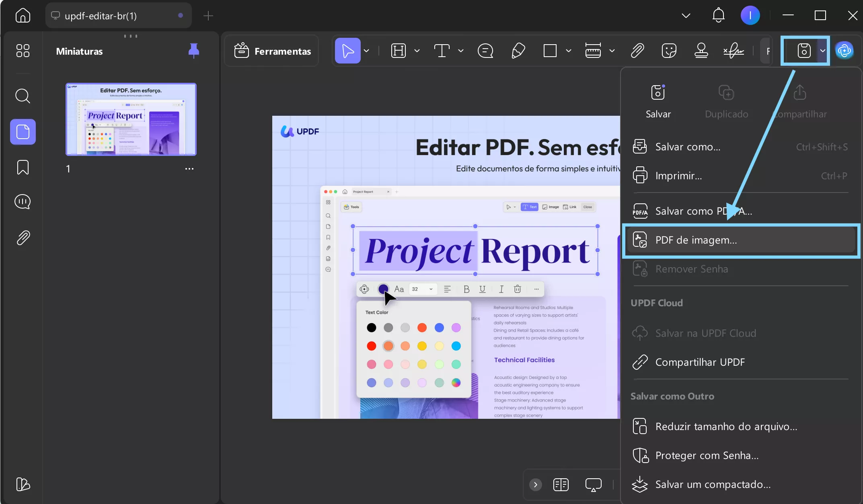The width and height of the screenshot is (863, 504).
Task: Expand the selection tool dropdown arrow
Action: 366,51
